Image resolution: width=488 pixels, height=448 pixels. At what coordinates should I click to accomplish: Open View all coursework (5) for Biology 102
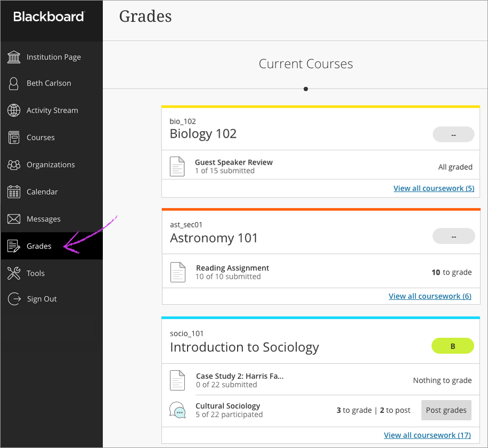[434, 188]
